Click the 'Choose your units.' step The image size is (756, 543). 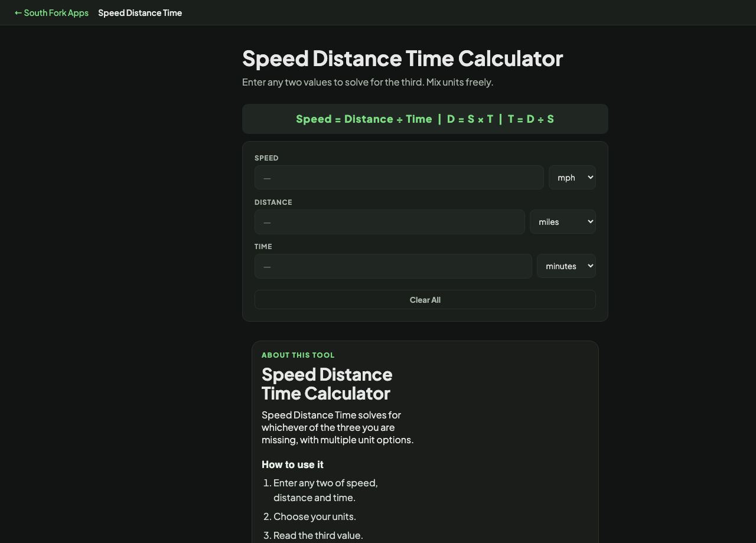[x=315, y=516]
